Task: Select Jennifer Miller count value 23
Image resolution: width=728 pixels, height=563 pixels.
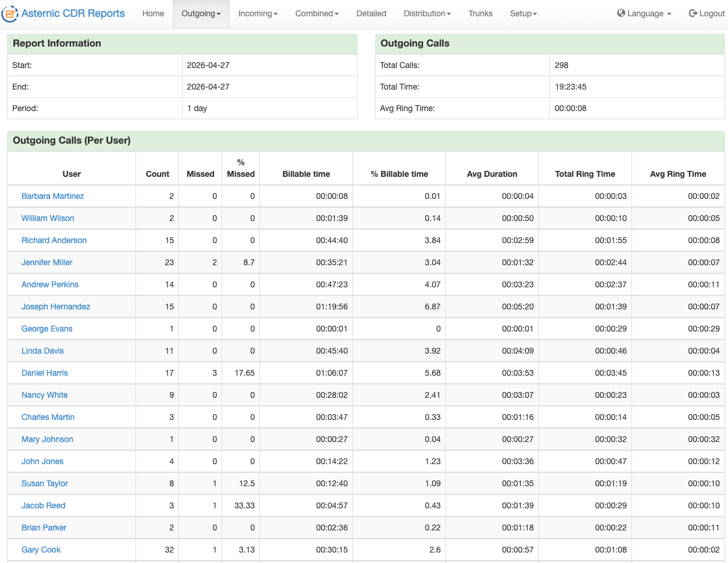Action: tap(169, 262)
